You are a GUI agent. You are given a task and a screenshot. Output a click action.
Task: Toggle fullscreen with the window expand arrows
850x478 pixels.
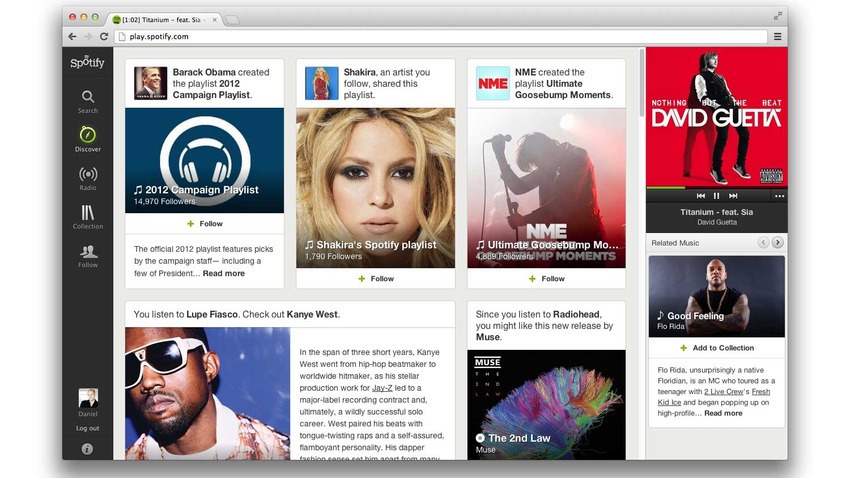pyautogui.click(x=777, y=16)
